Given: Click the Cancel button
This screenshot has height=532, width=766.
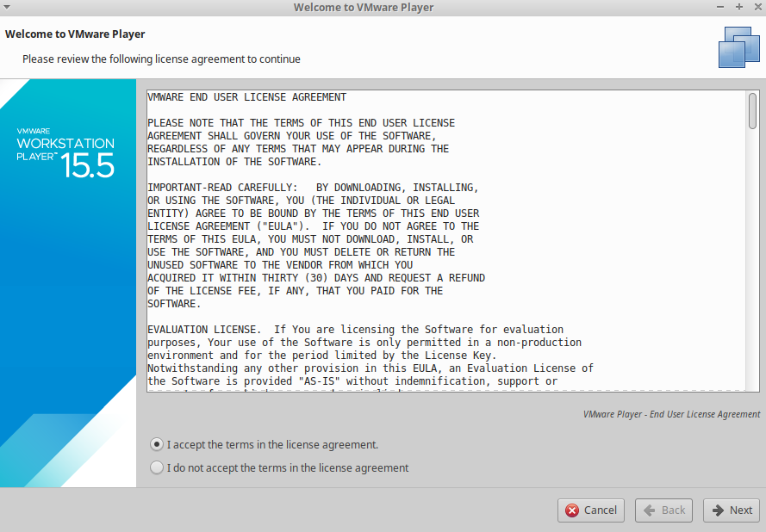Looking at the screenshot, I should pyautogui.click(x=590, y=510).
